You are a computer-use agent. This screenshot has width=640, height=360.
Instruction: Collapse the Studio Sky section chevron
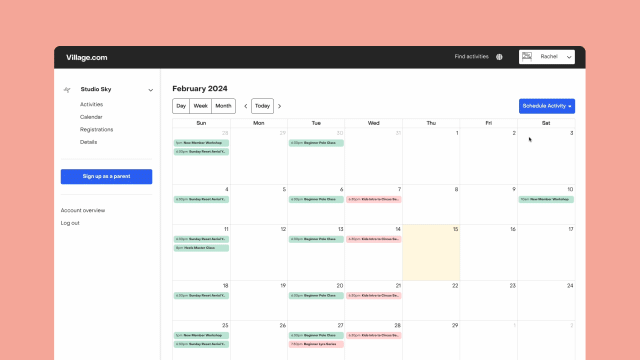[x=151, y=90]
